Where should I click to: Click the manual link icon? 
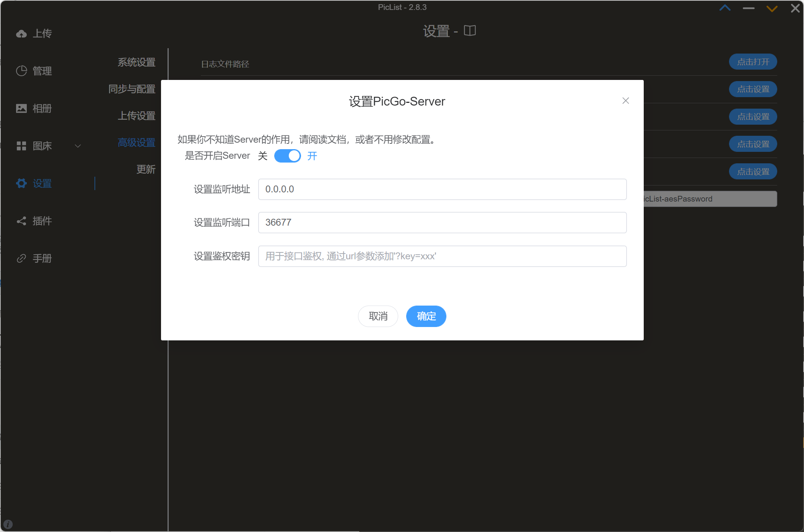(21, 258)
